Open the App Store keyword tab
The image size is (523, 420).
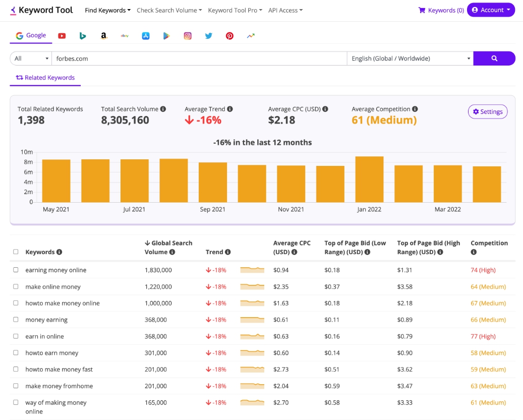click(146, 36)
